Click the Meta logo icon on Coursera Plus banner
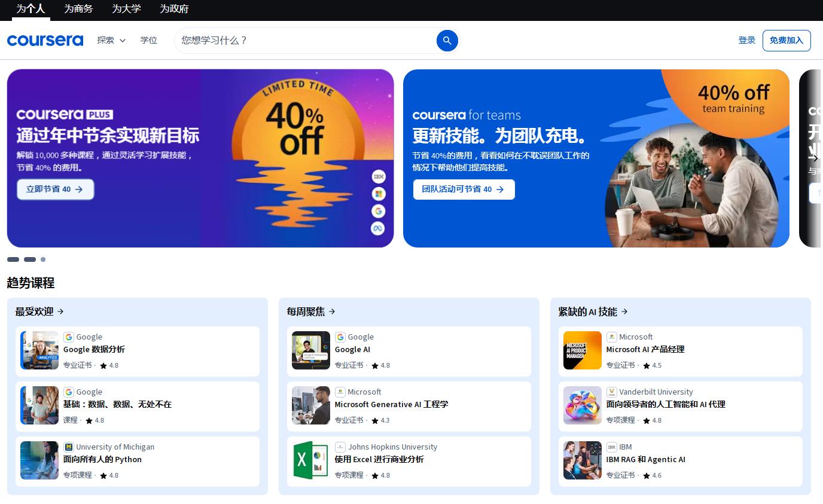 click(x=378, y=228)
